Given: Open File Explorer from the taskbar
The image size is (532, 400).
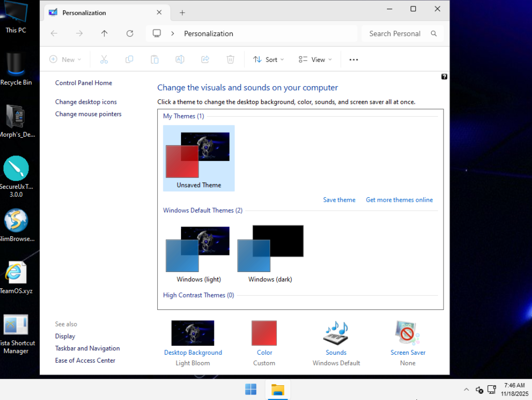Looking at the screenshot, I should point(278,389).
